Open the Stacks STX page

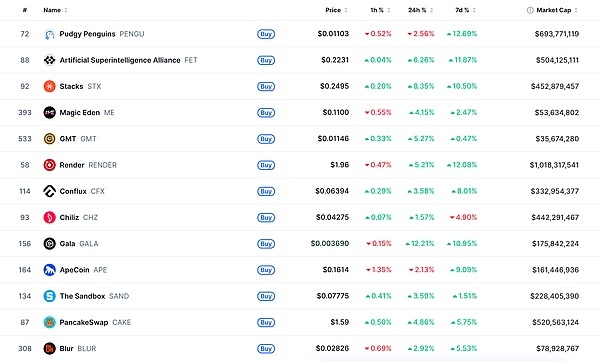(80, 87)
